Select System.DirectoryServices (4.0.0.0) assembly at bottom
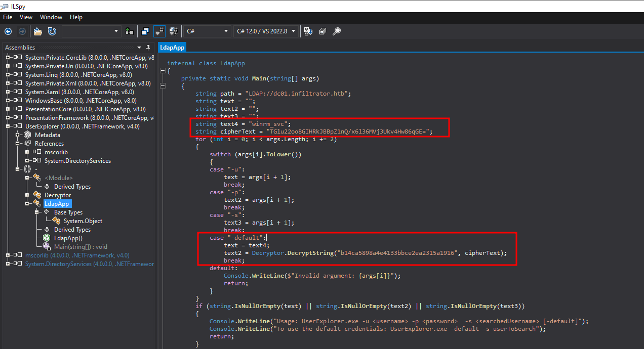644x349 pixels. [90, 264]
